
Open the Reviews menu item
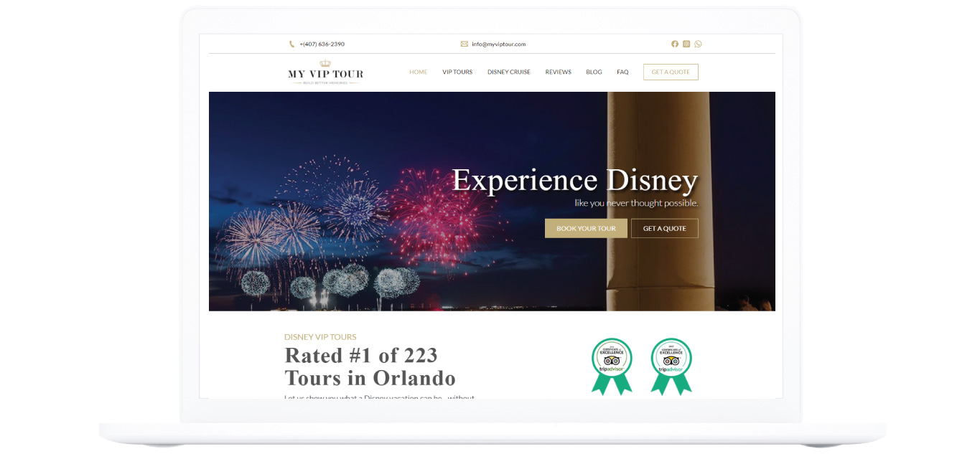coord(558,72)
